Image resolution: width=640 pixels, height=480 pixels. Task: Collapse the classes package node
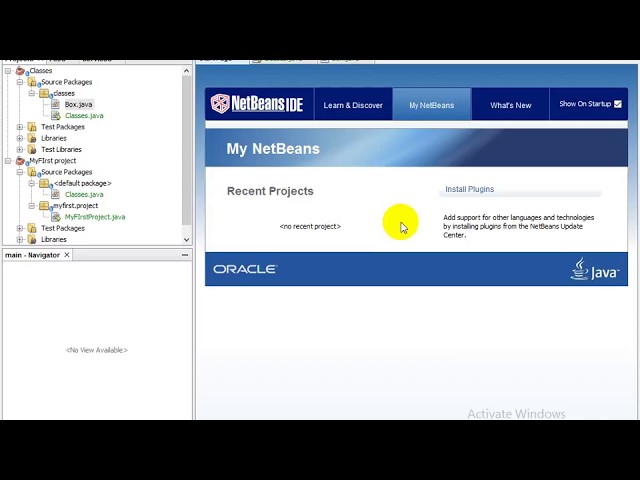point(31,93)
